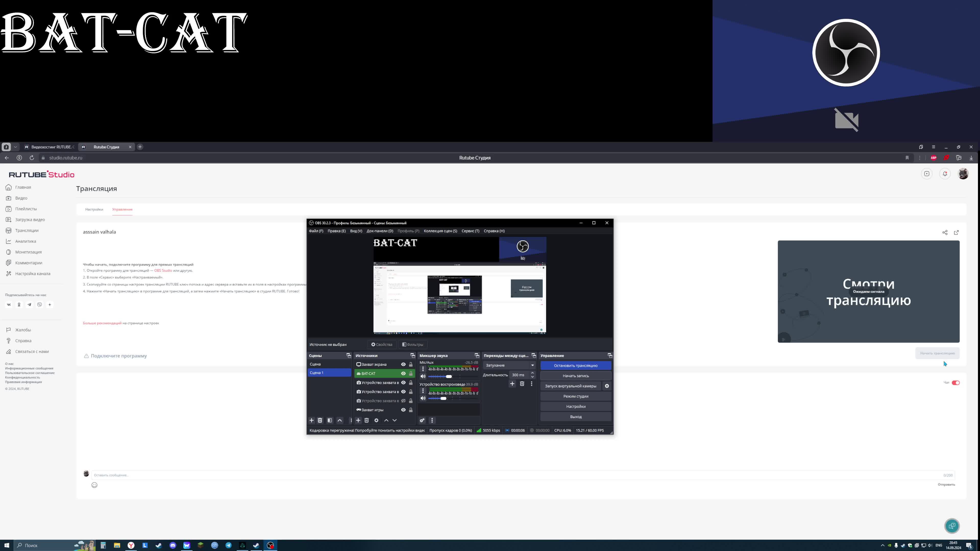Add a scene transition with plus icon
The image size is (980, 551).
[512, 384]
